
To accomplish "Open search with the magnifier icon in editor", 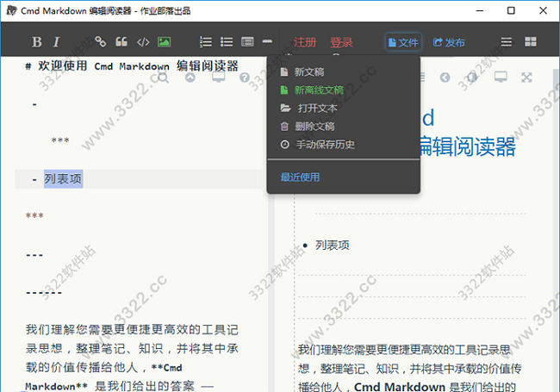I will tap(163, 78).
